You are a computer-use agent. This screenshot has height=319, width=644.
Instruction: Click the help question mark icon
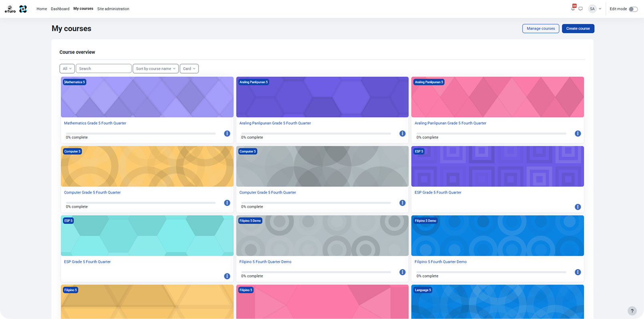click(x=632, y=311)
